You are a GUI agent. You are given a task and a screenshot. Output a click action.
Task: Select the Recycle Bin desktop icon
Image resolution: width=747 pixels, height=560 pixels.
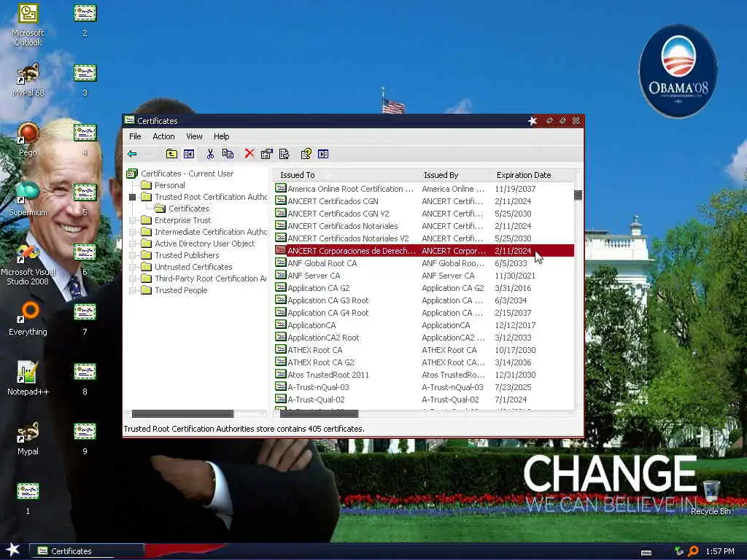click(x=711, y=497)
